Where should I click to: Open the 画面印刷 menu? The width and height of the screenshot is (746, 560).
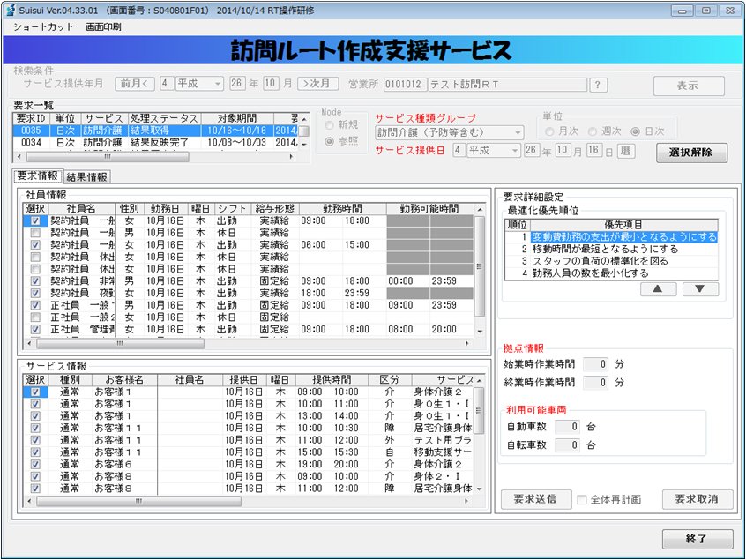pos(103,27)
